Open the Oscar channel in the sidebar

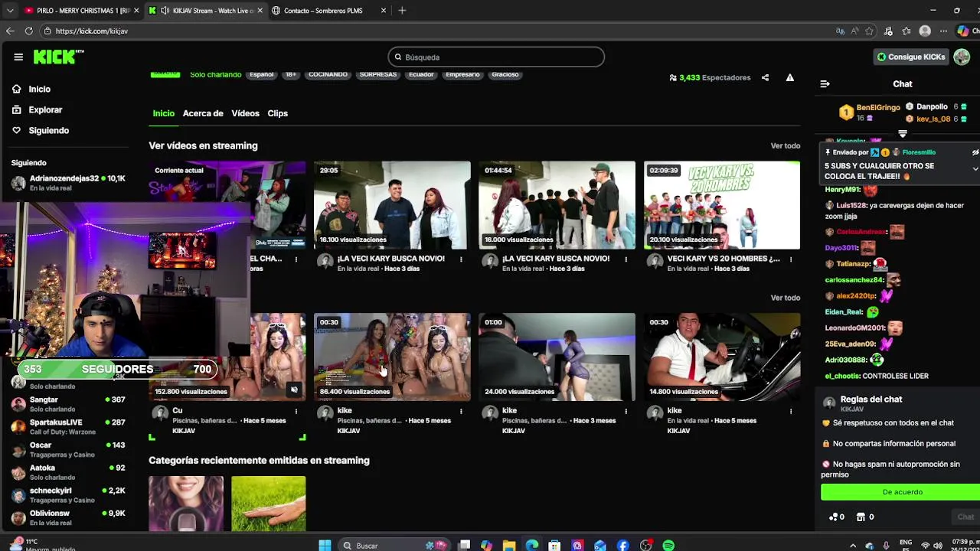[x=69, y=449]
